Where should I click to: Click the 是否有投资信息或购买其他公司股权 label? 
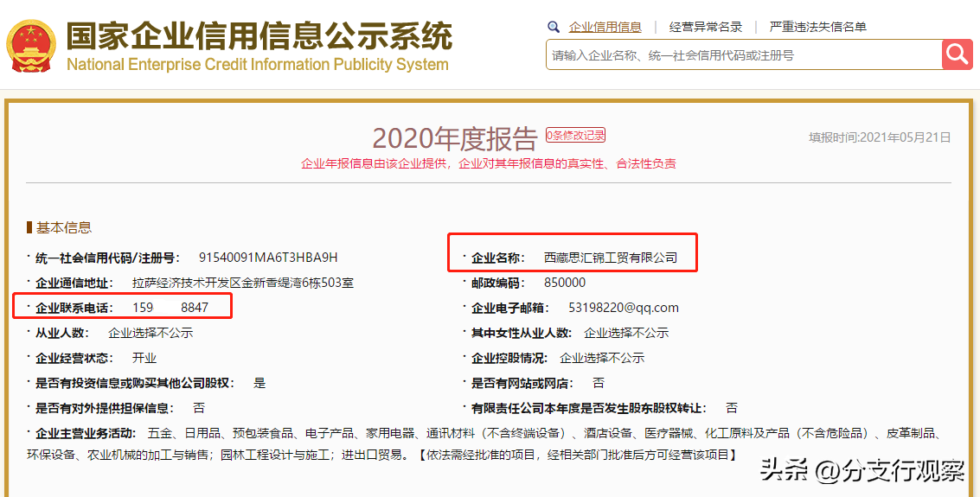(x=135, y=384)
